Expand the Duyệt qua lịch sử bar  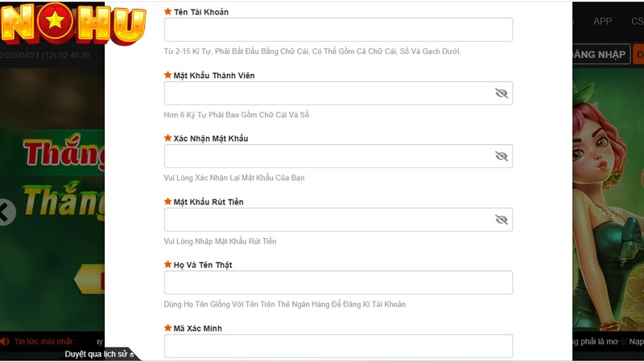click(99, 354)
